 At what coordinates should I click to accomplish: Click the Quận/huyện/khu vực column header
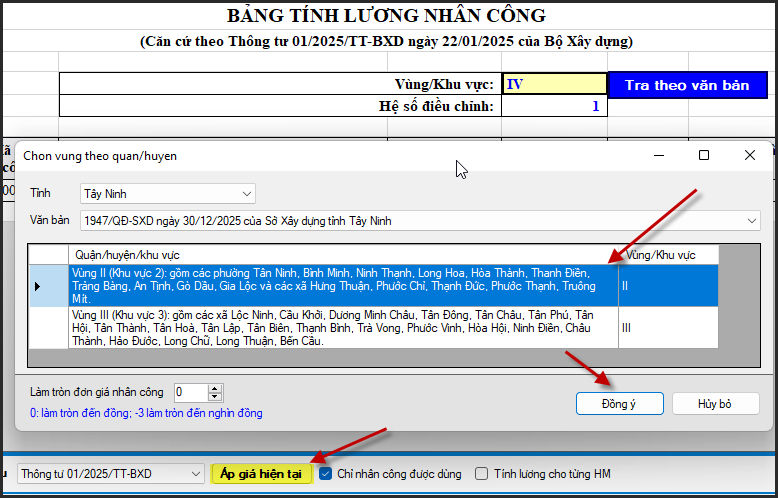click(x=342, y=254)
